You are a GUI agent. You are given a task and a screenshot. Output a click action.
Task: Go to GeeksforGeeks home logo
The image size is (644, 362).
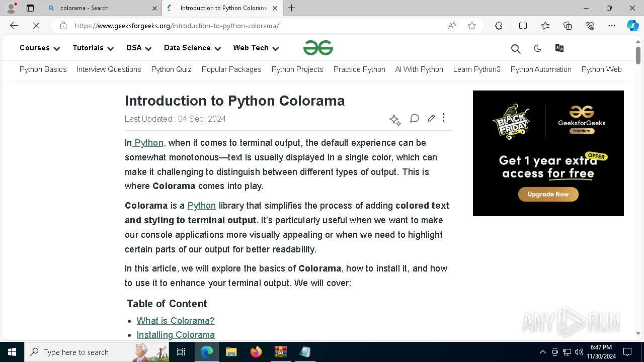coord(318,48)
